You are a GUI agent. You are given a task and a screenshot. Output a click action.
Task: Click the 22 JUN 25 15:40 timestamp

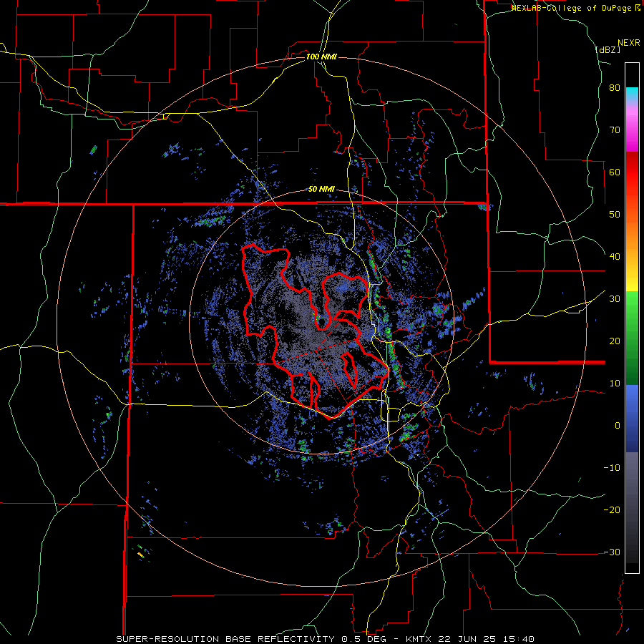[487, 639]
